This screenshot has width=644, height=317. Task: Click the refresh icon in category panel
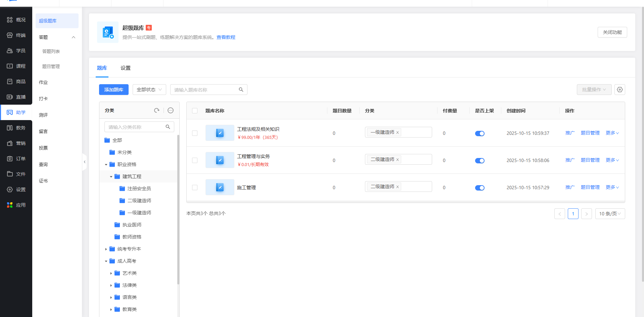[156, 110]
